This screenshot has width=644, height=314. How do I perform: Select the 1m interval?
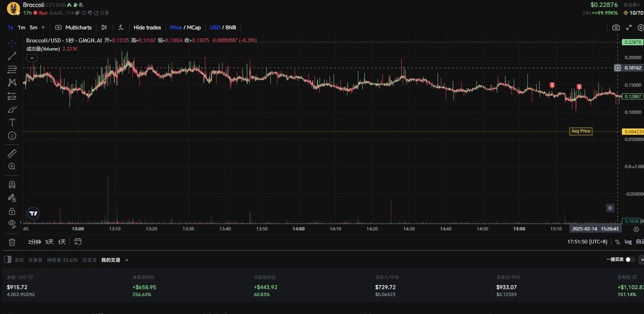(x=21, y=27)
